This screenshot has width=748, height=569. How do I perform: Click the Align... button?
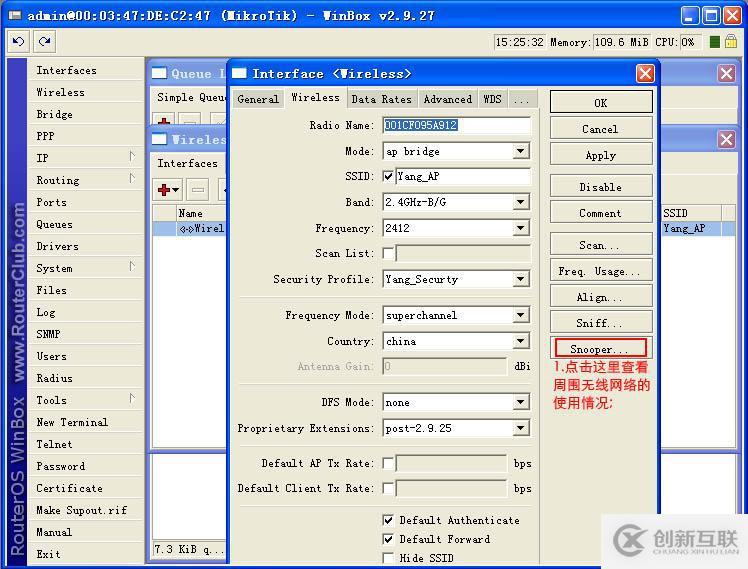601,297
